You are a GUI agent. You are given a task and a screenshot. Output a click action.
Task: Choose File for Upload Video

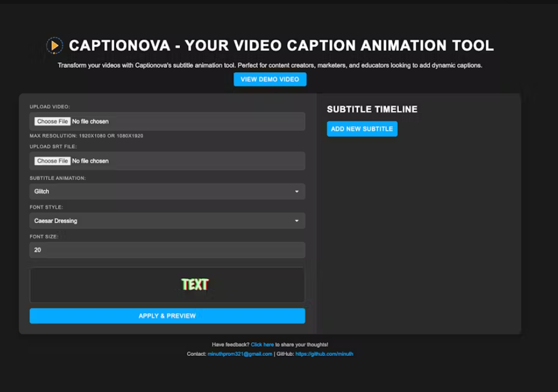pyautogui.click(x=52, y=121)
